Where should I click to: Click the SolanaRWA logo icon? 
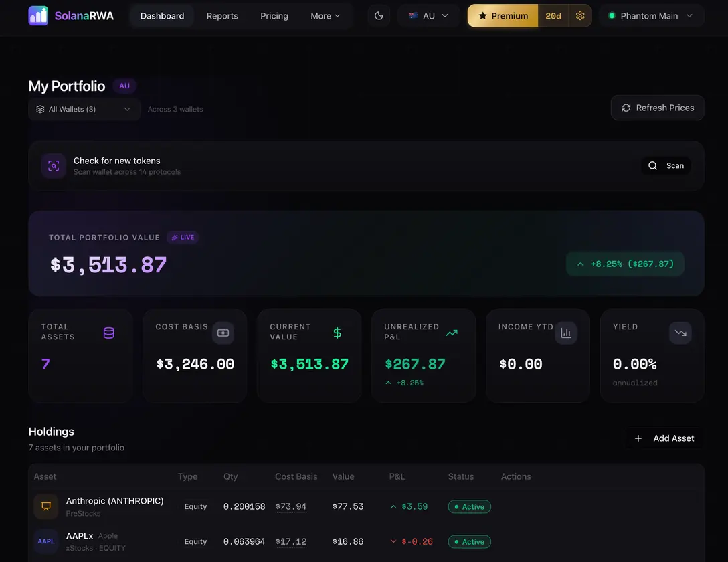tap(38, 16)
